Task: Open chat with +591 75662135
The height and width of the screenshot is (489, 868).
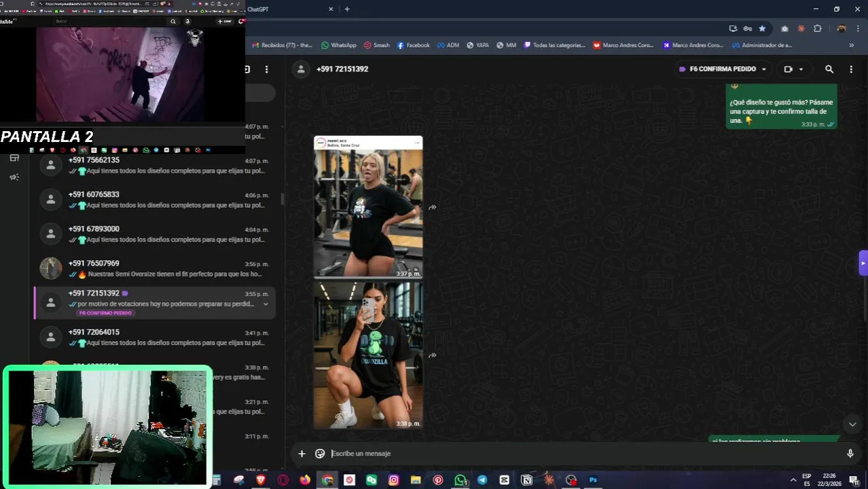Action: pyautogui.click(x=155, y=165)
